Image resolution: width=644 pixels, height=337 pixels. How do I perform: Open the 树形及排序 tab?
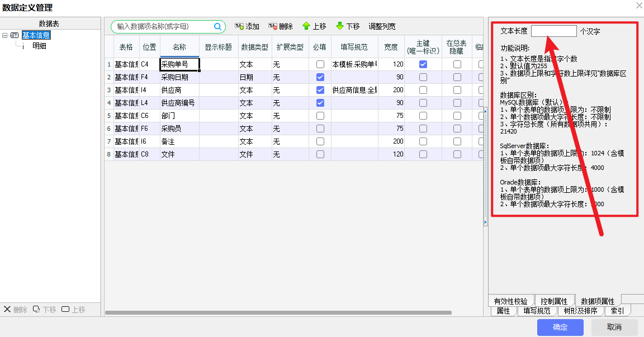click(x=581, y=311)
